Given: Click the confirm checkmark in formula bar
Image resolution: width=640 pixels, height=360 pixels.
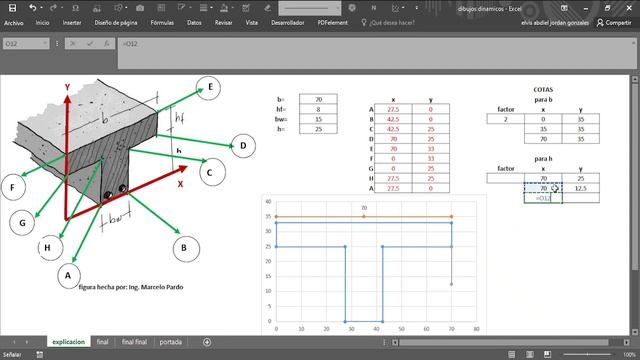Looking at the screenshot, I should [90, 44].
